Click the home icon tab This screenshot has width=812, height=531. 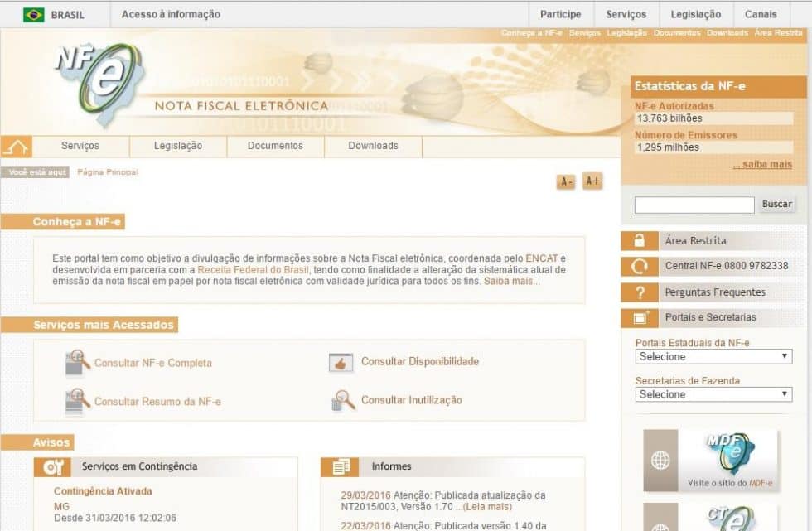pos(18,146)
